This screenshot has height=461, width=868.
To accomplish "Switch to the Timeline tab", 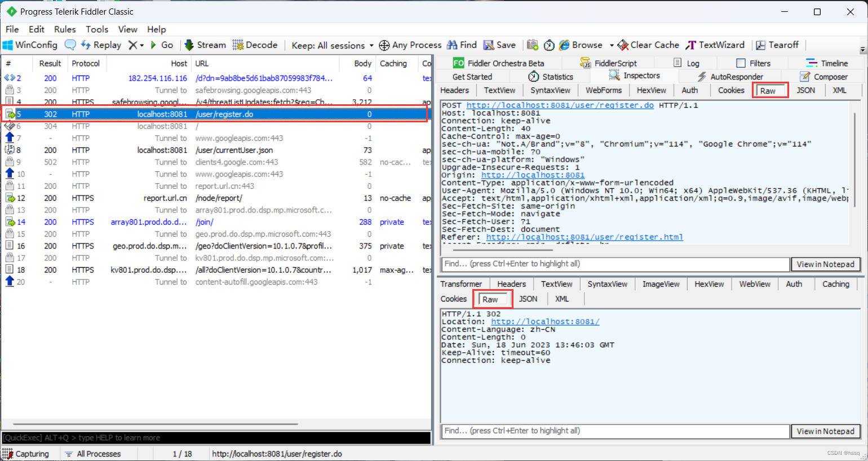I will pyautogui.click(x=827, y=63).
